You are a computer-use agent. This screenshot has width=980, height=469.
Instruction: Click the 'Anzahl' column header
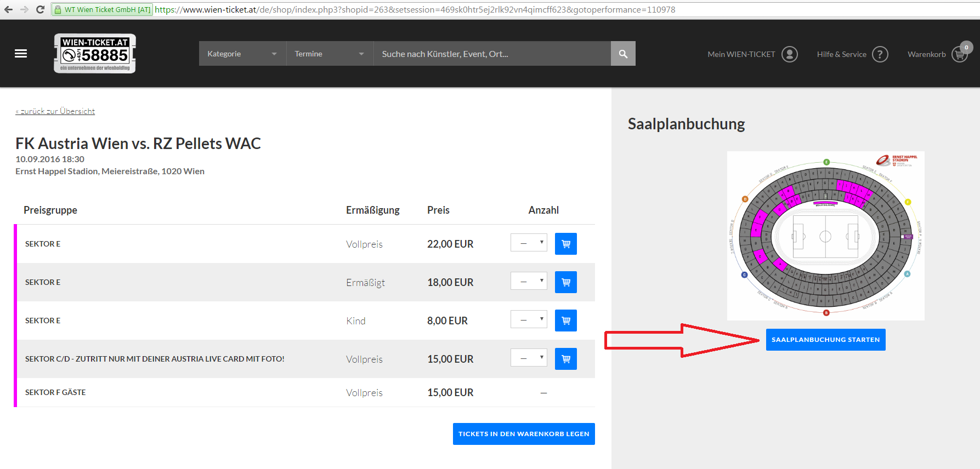click(x=543, y=210)
